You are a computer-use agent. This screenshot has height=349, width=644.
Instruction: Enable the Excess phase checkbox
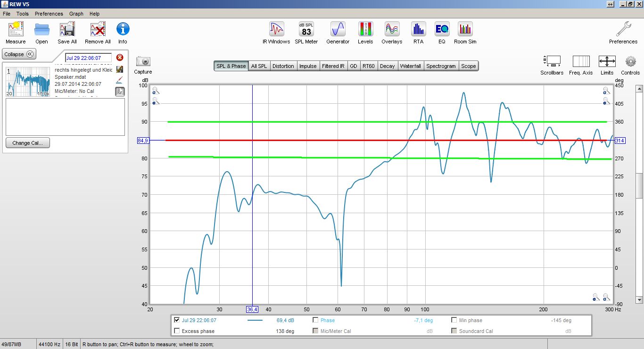point(177,331)
